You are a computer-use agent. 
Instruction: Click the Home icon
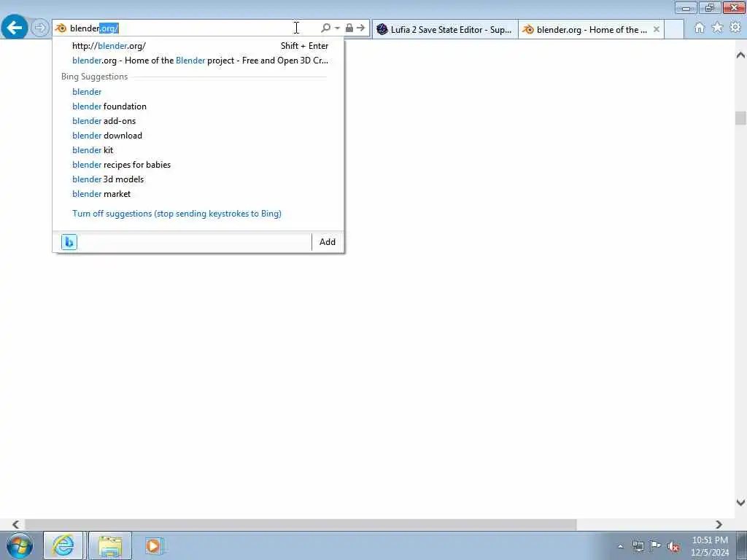[x=700, y=28]
